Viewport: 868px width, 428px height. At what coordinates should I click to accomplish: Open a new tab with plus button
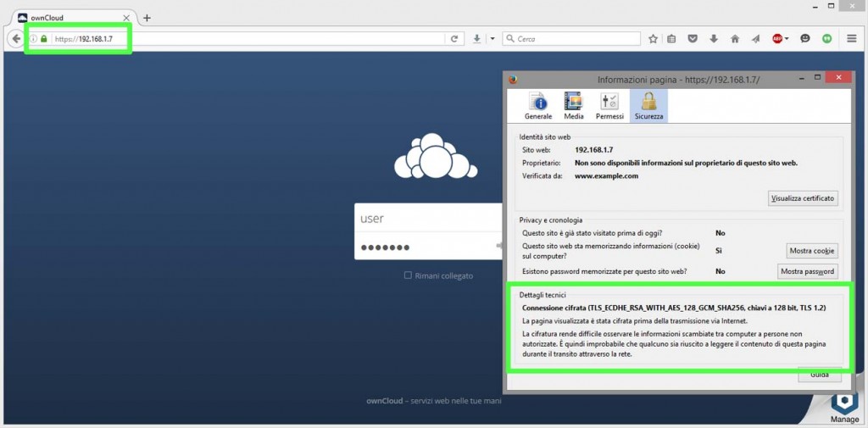[147, 18]
